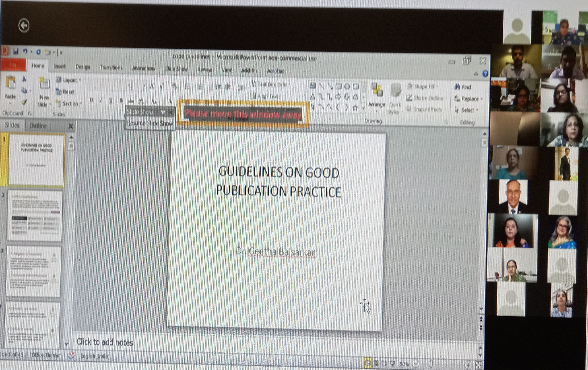
Task: Click the Undo arrow icon
Action: (25, 51)
